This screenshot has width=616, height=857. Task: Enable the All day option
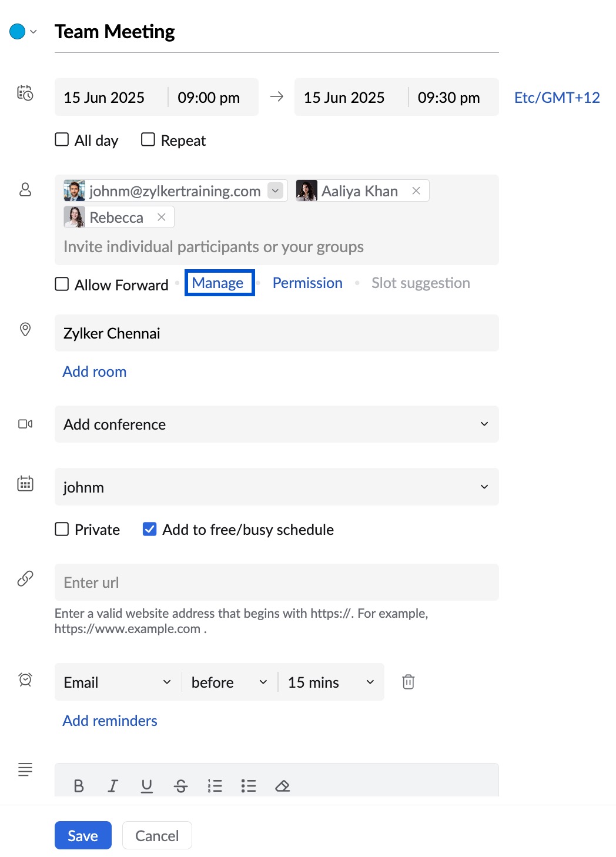point(62,139)
